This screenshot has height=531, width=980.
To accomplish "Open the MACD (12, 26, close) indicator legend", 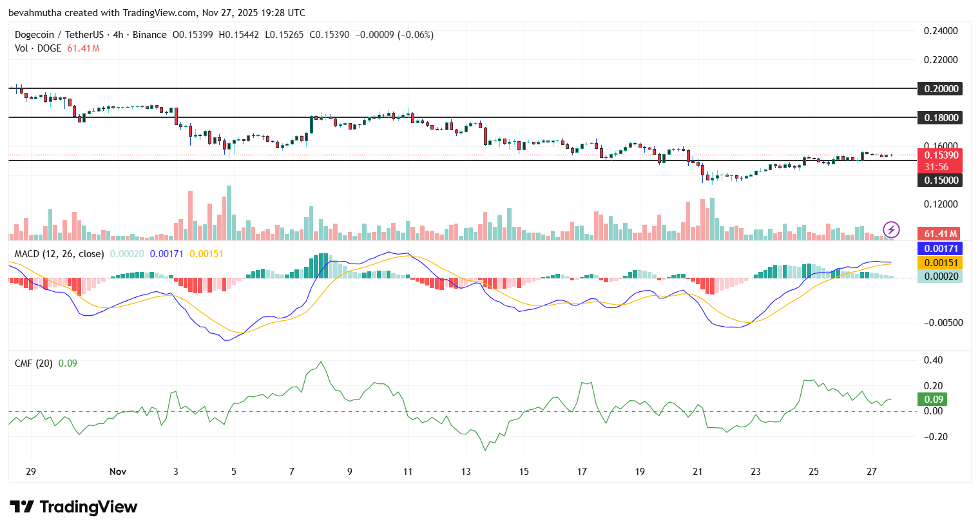I will click(x=59, y=254).
